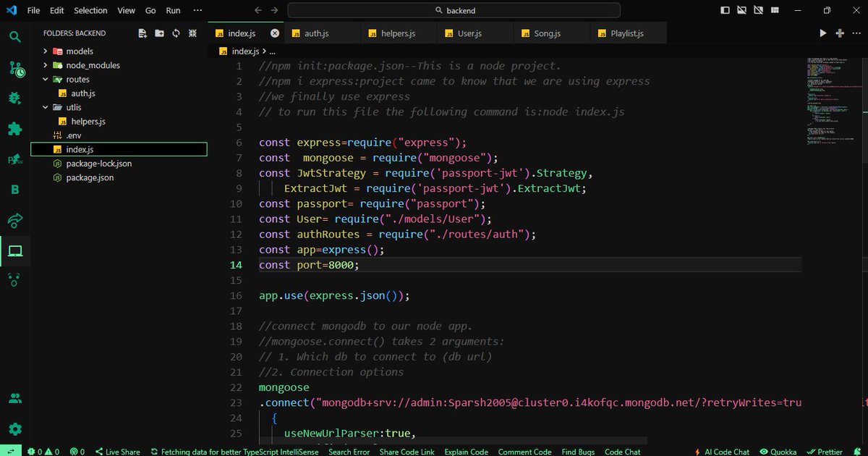The width and height of the screenshot is (868, 456).
Task: Open the remote window indicator in the status bar
Action: tap(10, 451)
